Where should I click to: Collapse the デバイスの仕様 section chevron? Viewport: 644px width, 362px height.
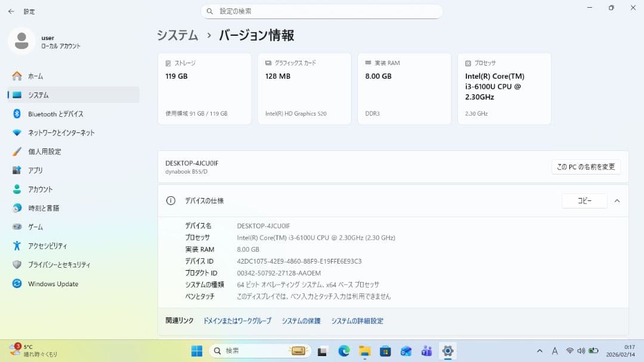pyautogui.click(x=617, y=201)
